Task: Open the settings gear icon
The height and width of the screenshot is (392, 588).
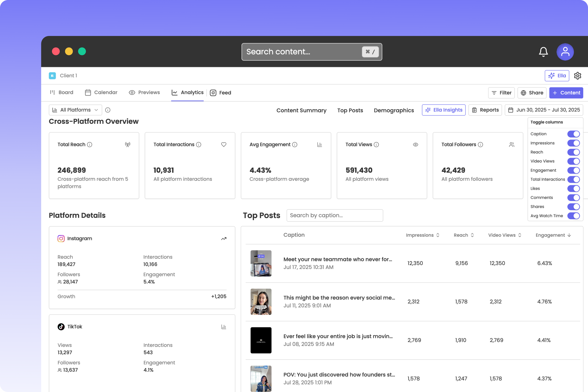Action: pos(577,76)
